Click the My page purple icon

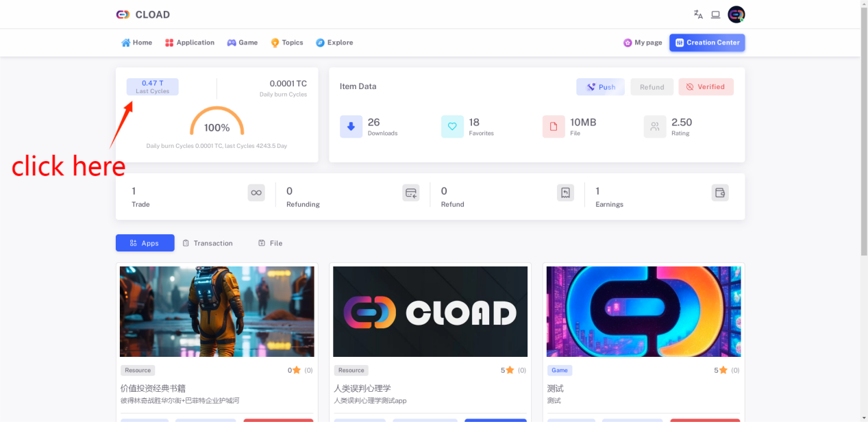(628, 42)
